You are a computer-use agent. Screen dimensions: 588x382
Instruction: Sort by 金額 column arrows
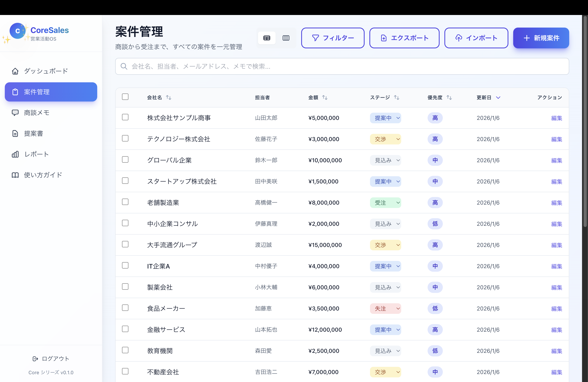coord(325,97)
